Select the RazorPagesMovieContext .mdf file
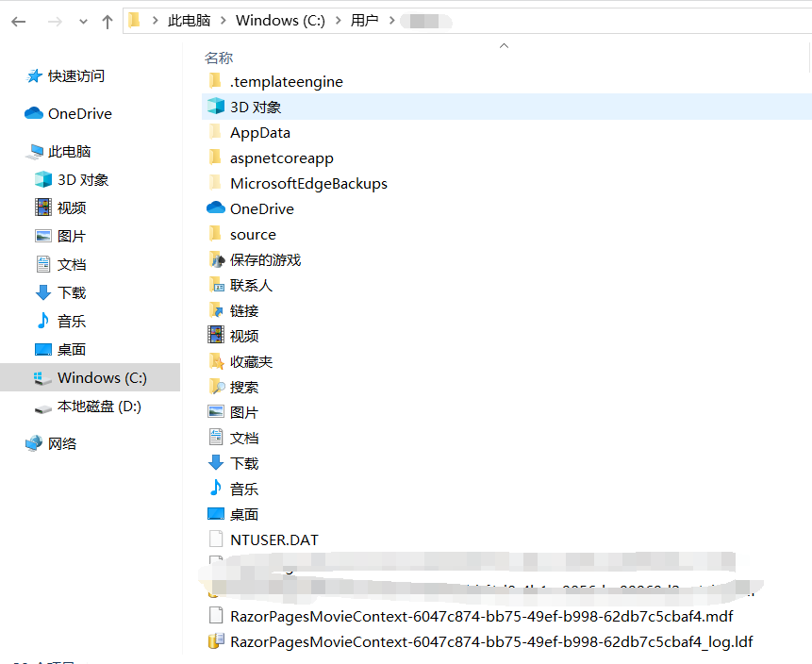 [482, 616]
